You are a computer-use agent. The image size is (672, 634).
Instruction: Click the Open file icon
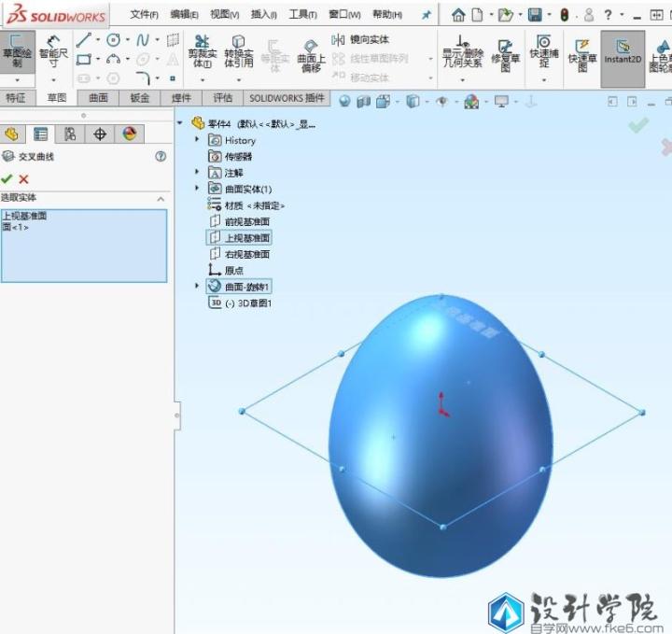(505, 16)
